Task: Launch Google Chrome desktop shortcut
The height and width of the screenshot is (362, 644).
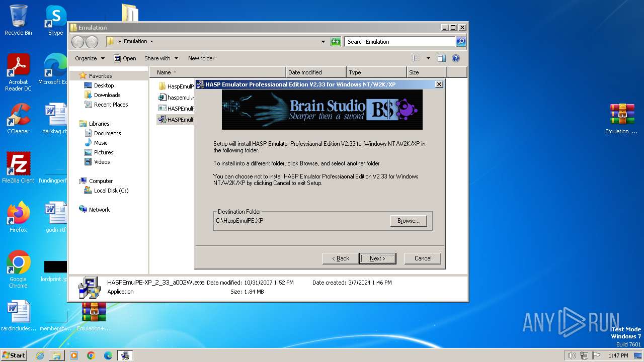Action: (x=18, y=269)
